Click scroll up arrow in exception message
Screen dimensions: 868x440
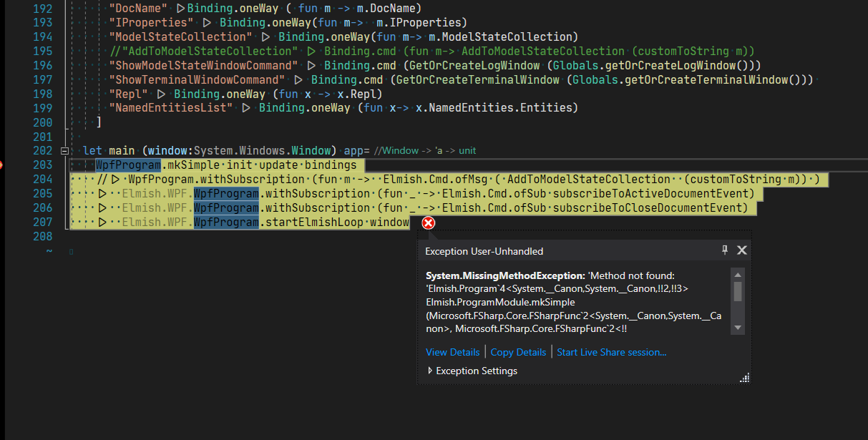(738, 274)
